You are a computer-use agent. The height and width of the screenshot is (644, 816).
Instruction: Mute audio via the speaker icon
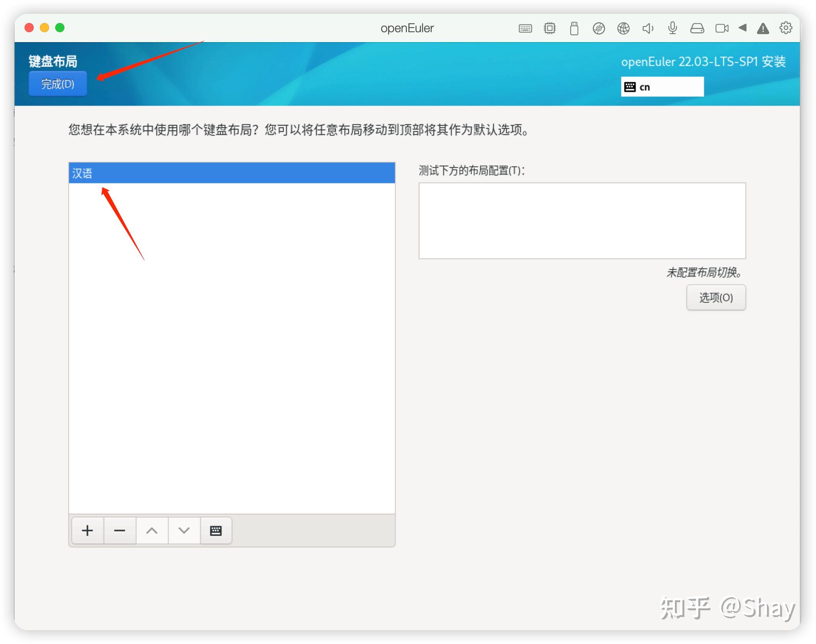pos(648,28)
